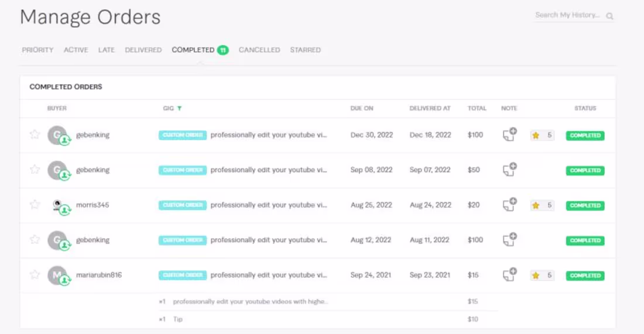Viewport: 644px width, 334px height.
Task: Click the 5-star rating on the mariarubin816 order
Action: coord(542,275)
